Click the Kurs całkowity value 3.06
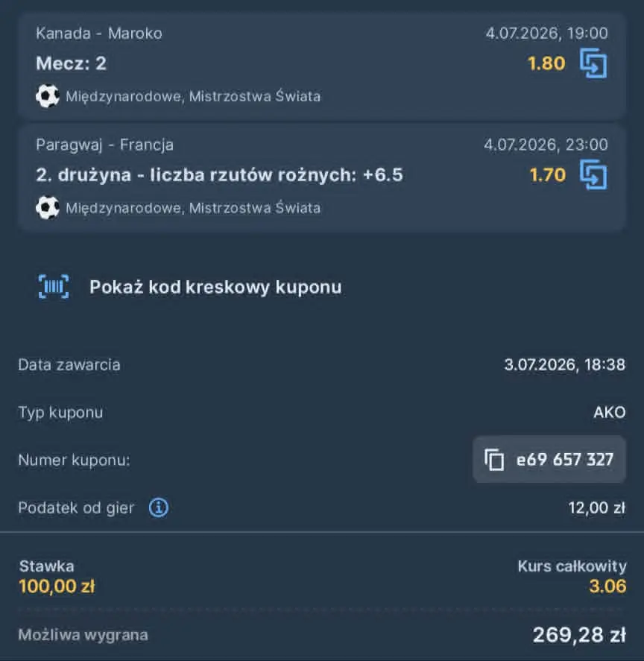The width and height of the screenshot is (644, 661). (607, 586)
